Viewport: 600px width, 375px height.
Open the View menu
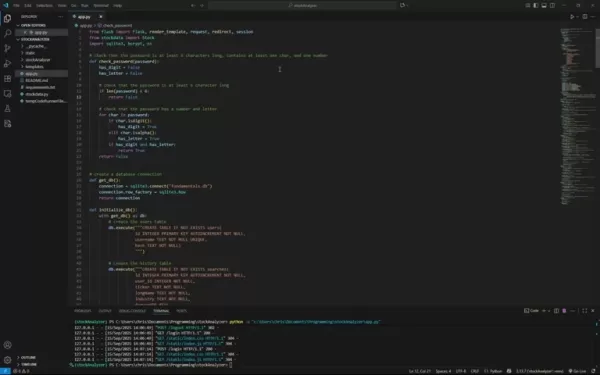[x=62, y=5]
